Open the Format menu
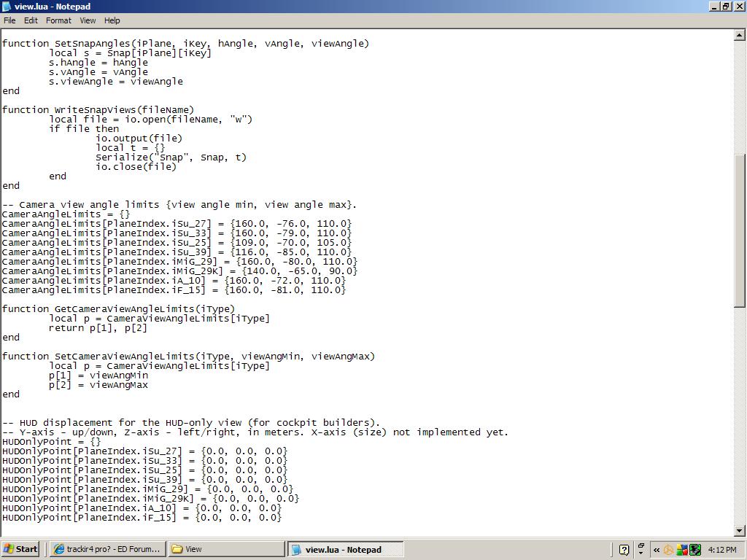 click(58, 20)
